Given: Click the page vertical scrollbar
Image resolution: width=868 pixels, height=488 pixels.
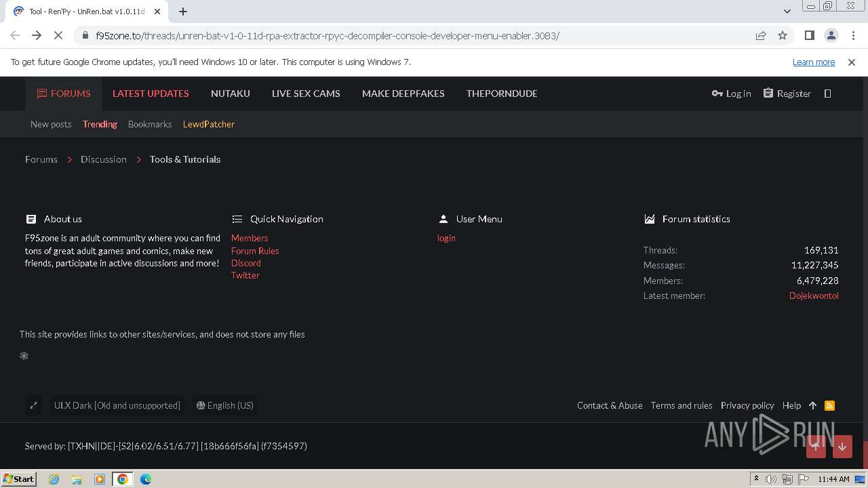Looking at the screenshot, I should [x=865, y=272].
